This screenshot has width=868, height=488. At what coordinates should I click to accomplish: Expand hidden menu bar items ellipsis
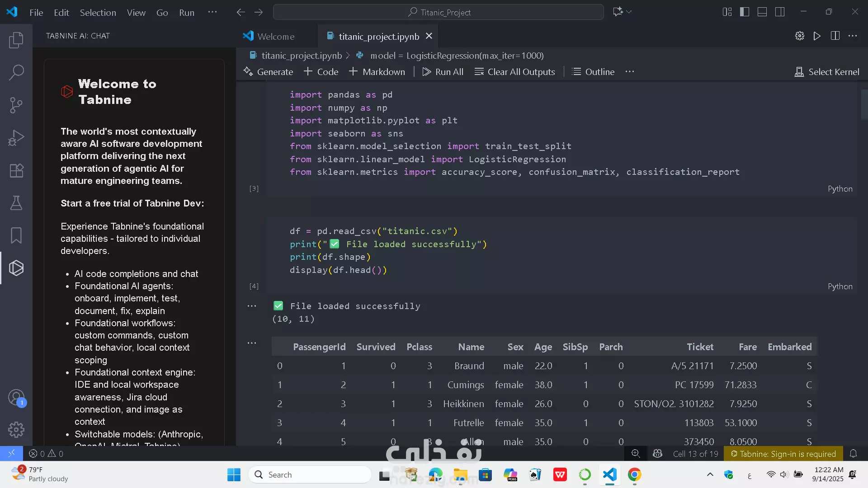pyautogui.click(x=212, y=12)
